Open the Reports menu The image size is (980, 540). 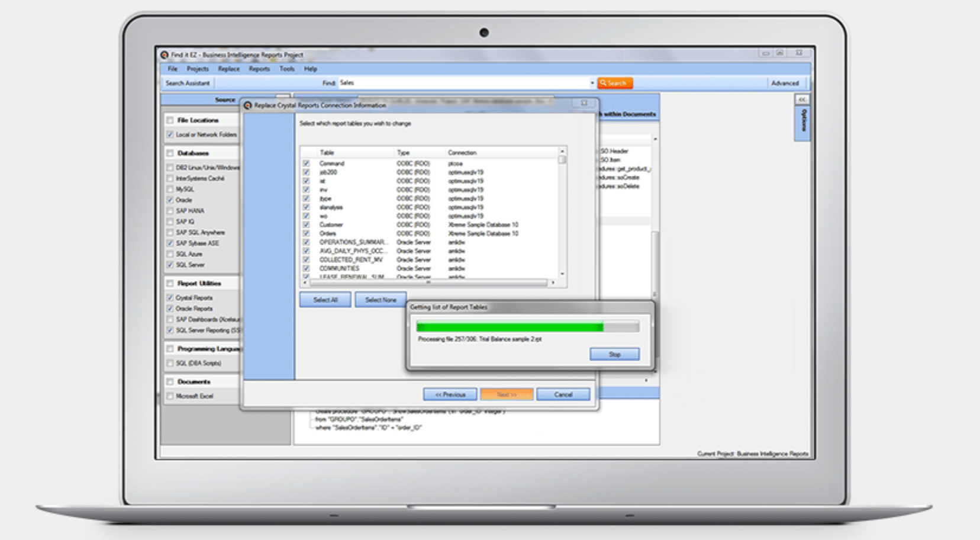(259, 69)
